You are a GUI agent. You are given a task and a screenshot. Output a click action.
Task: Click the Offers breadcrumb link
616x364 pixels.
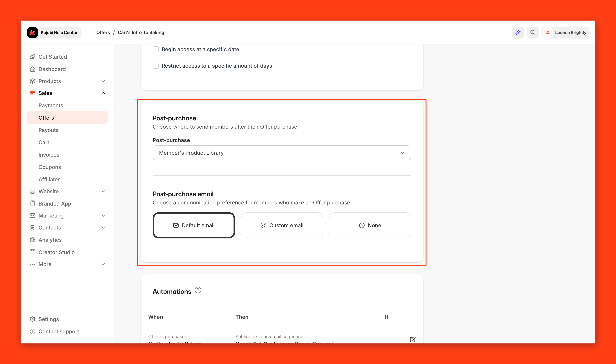[103, 32]
